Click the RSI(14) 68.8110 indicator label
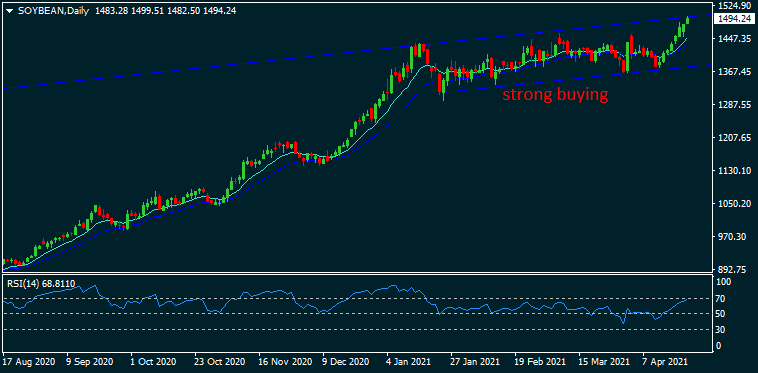Screen dimensions: 758x373 pyautogui.click(x=41, y=284)
